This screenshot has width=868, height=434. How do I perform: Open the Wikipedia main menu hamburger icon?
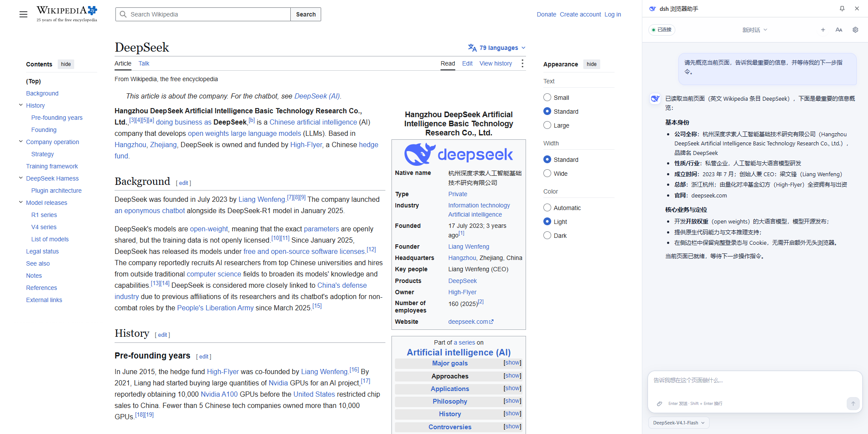point(23,14)
